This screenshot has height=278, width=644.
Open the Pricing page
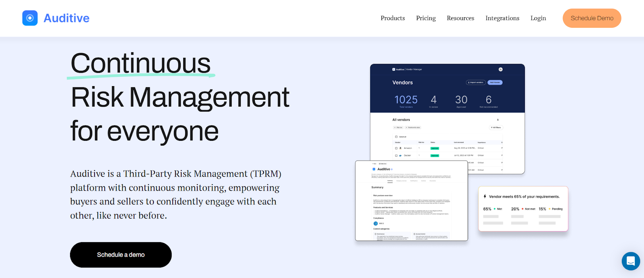tap(426, 18)
